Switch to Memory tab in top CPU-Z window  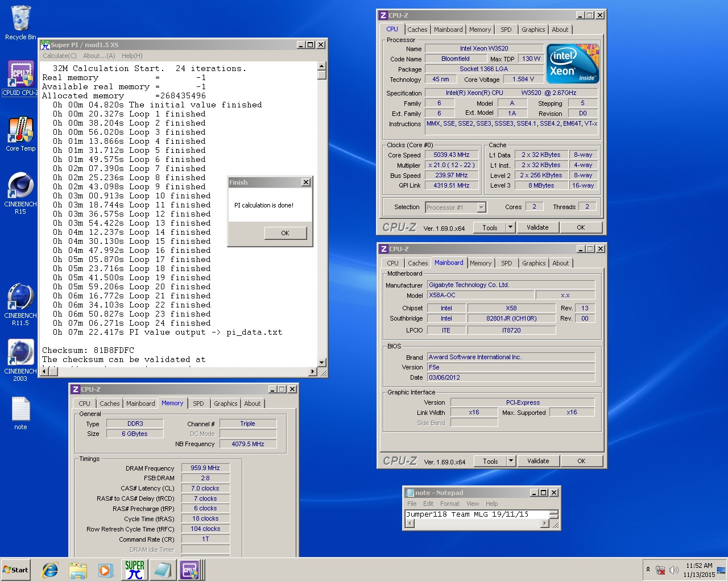pos(480,30)
